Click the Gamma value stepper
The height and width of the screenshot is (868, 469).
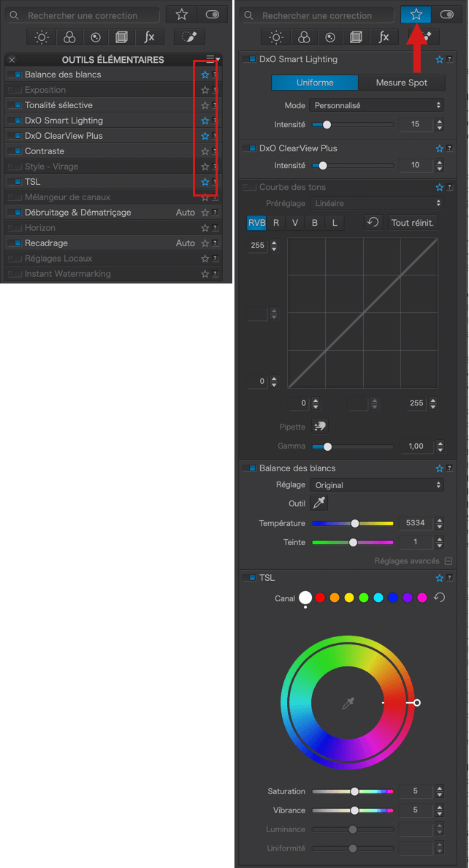[x=440, y=446]
